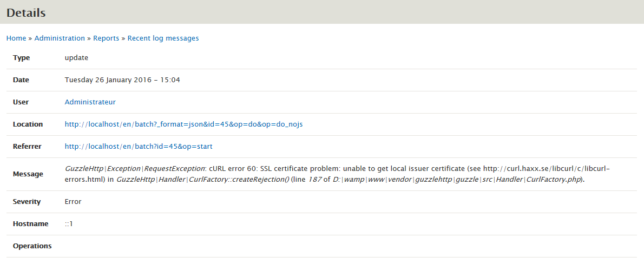Click the Message row label

click(x=28, y=174)
